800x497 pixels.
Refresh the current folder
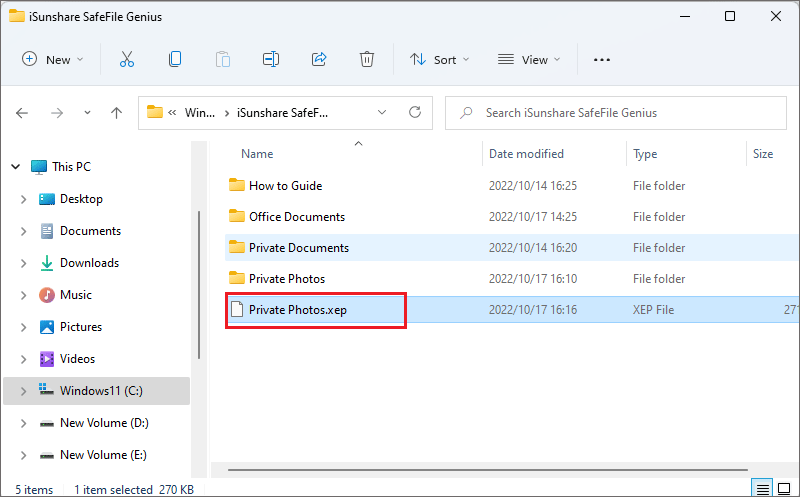tap(415, 112)
